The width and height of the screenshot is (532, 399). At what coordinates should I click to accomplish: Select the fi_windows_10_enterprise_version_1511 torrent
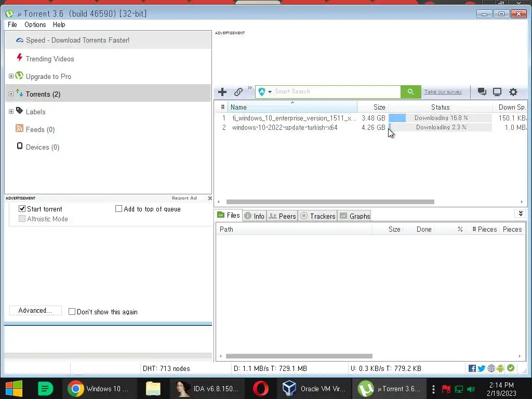point(294,118)
